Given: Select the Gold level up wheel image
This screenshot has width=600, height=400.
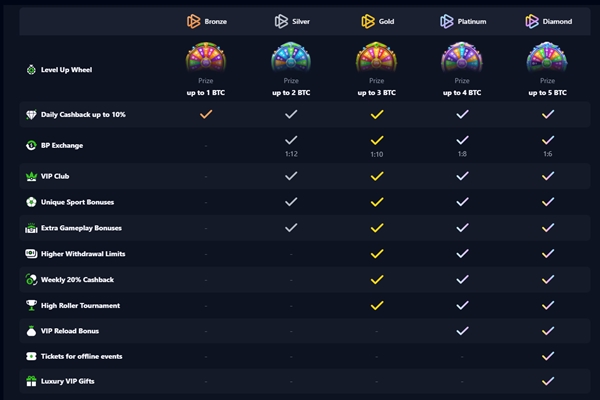Looking at the screenshot, I should click(377, 57).
